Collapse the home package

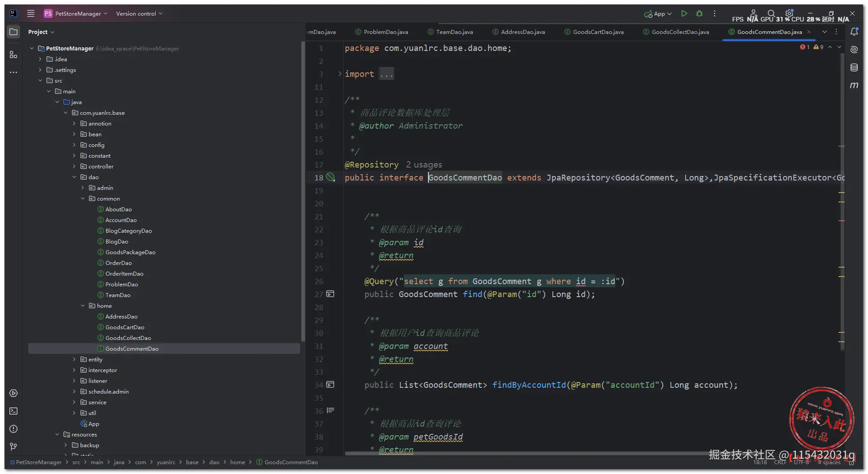[x=83, y=306]
